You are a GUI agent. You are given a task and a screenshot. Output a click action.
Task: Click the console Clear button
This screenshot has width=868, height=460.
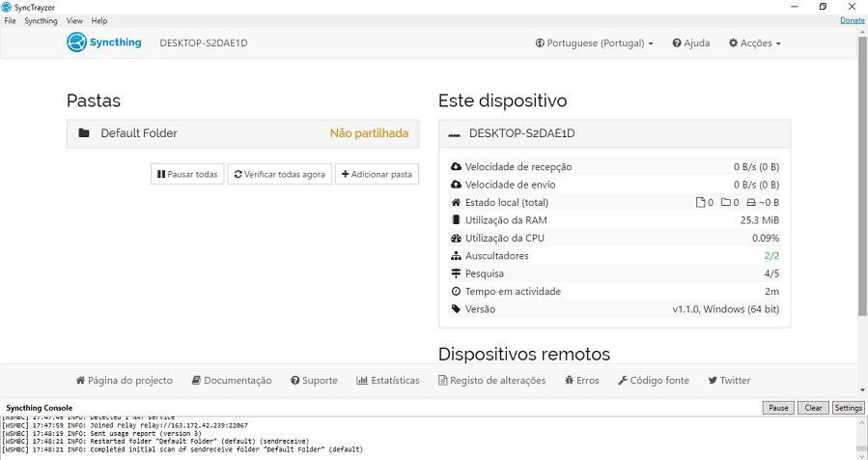pos(813,408)
